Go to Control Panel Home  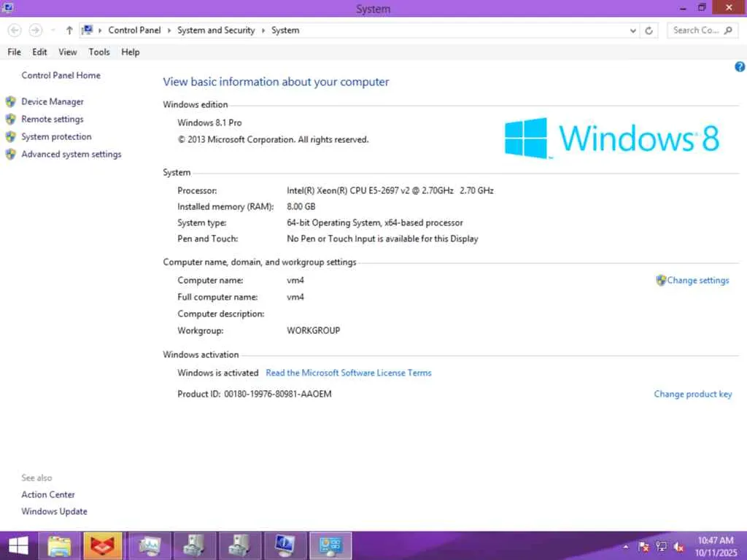[x=61, y=75]
